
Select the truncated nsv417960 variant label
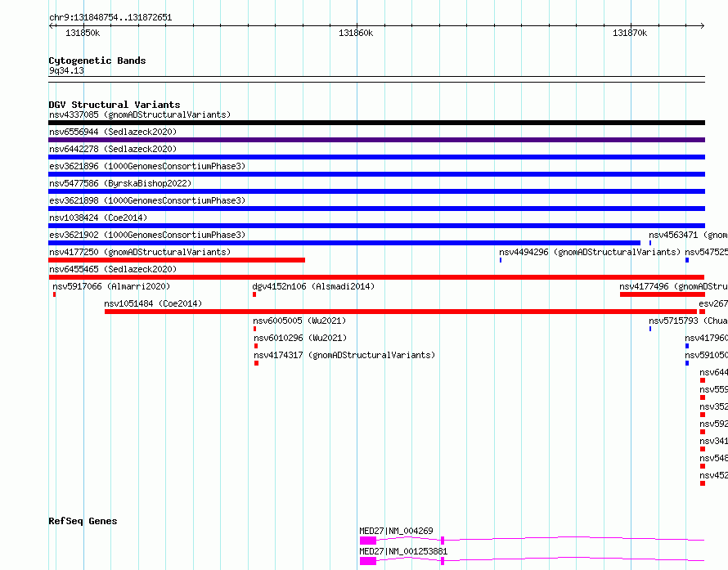pyautogui.click(x=706, y=338)
